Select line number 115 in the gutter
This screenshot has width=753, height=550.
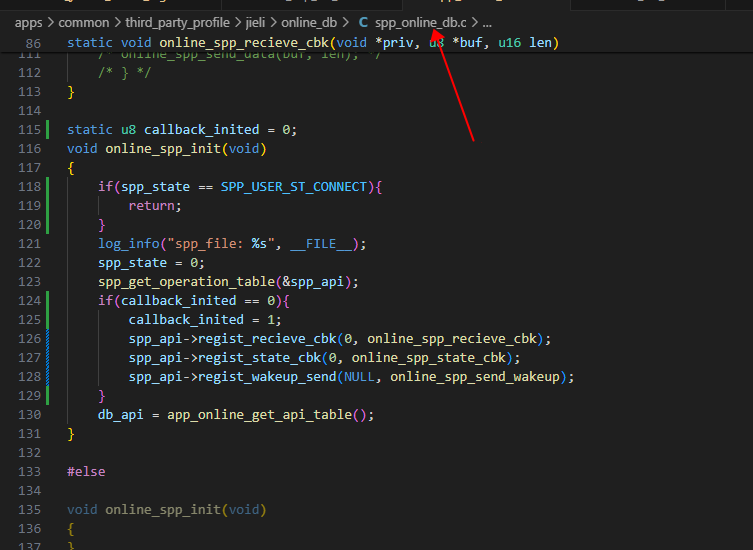29,130
